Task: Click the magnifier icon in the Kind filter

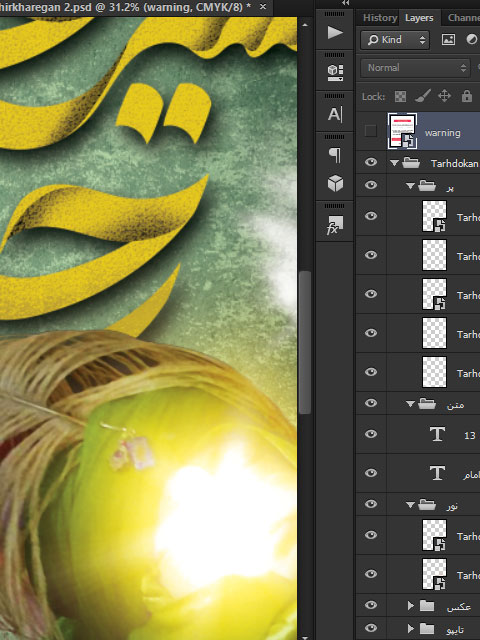Action: pos(373,40)
